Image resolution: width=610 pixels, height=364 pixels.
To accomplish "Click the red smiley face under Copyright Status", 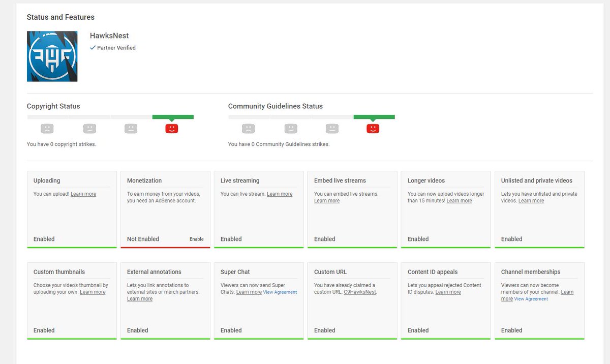I will (x=172, y=129).
